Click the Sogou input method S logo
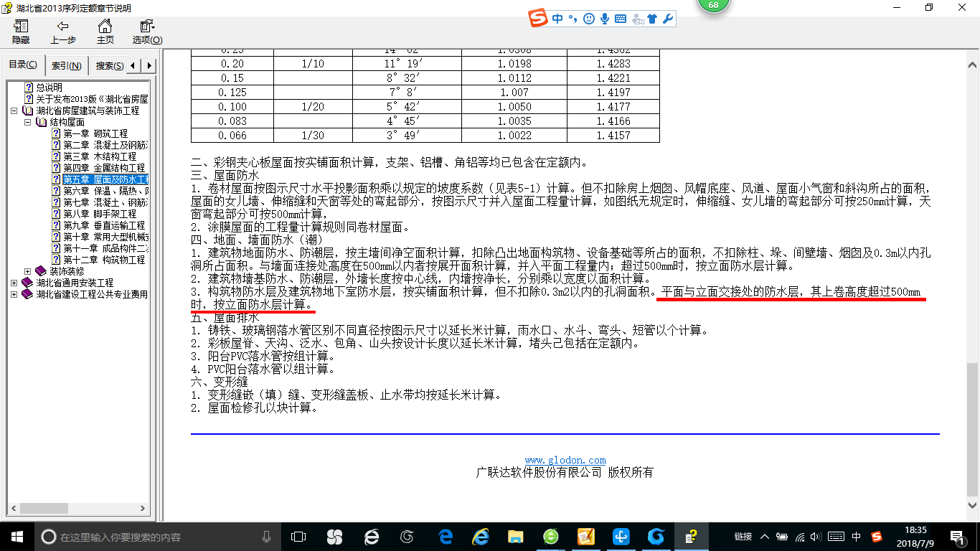Viewport: 980px width, 551px height. pos(538,19)
